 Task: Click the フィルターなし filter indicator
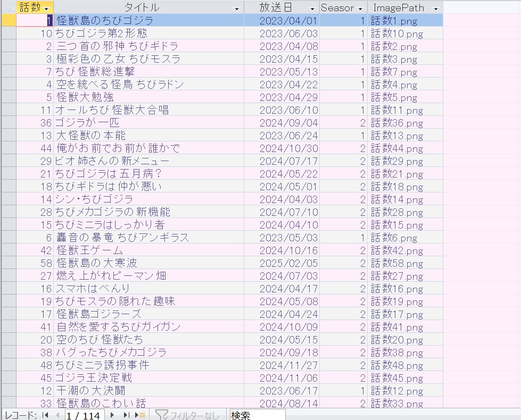187,415
